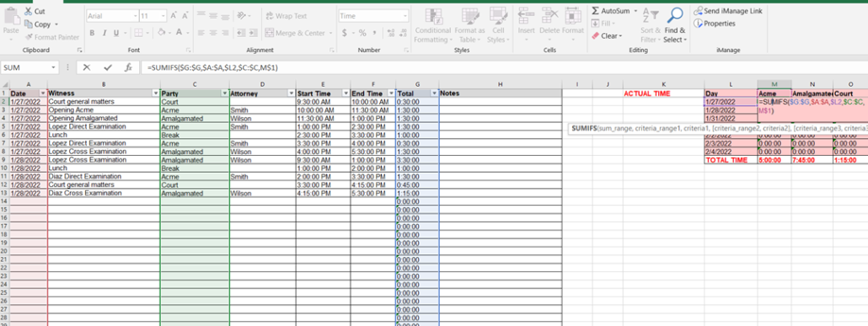This screenshot has height=326, width=868.
Task: Open the Time number format dropdown
Action: point(405,16)
